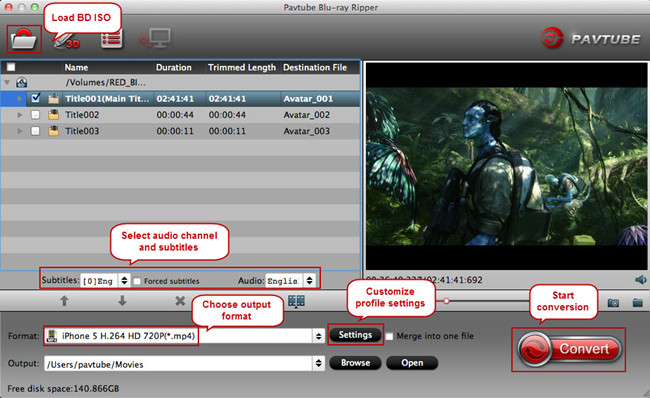Click the Duration column header
Image resolution: width=650 pixels, height=398 pixels.
174,67
